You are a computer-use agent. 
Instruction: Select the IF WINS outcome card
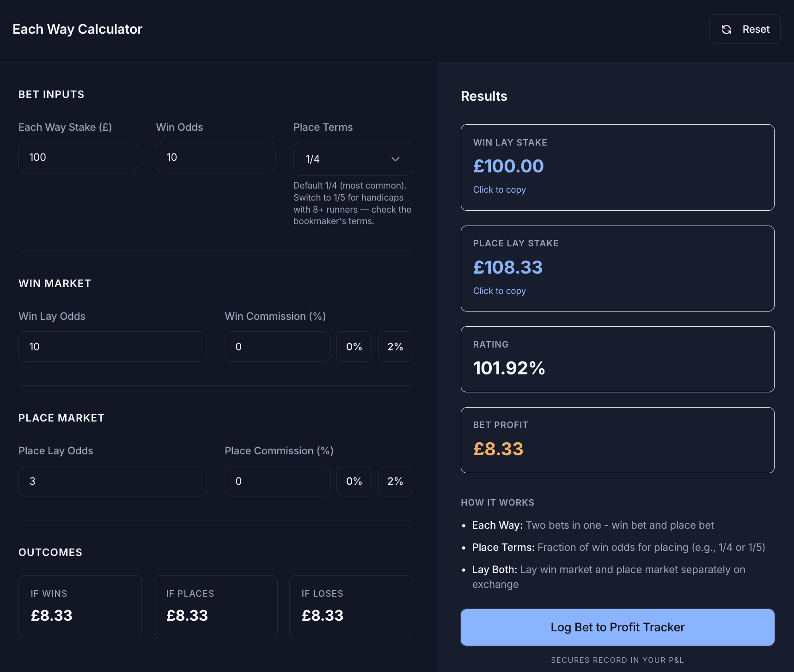(x=80, y=607)
